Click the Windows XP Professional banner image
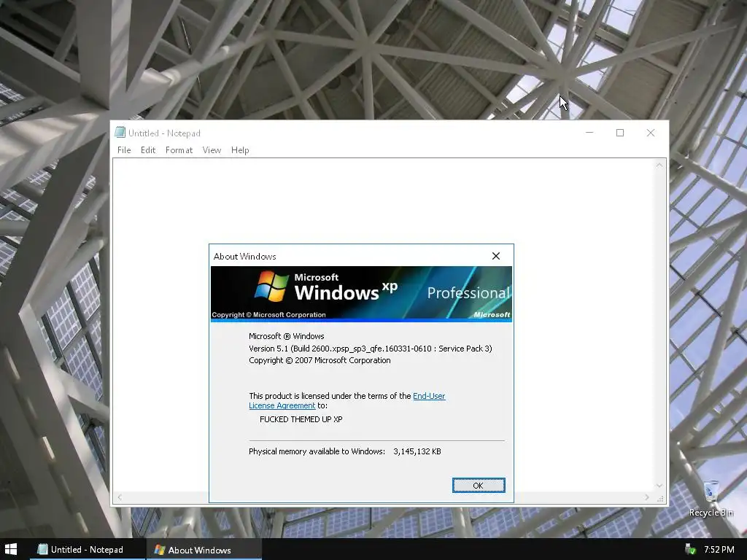747x560 pixels. (361, 294)
